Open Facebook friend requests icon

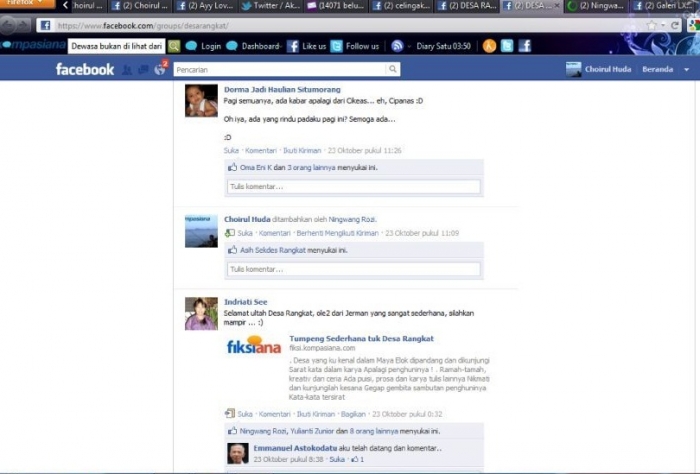[x=127, y=70]
